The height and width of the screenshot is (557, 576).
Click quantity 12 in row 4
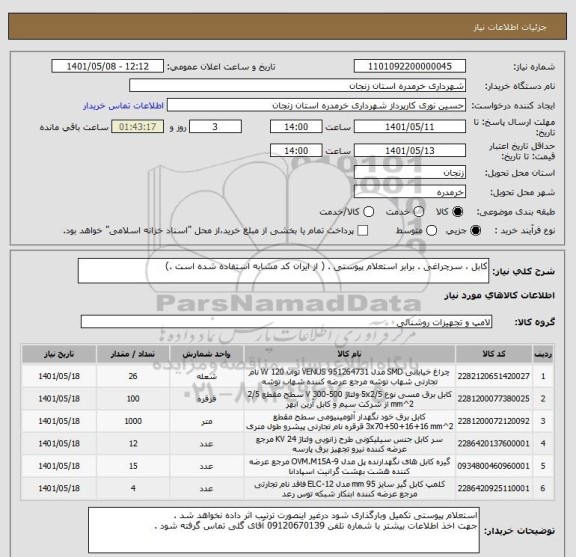(x=133, y=443)
